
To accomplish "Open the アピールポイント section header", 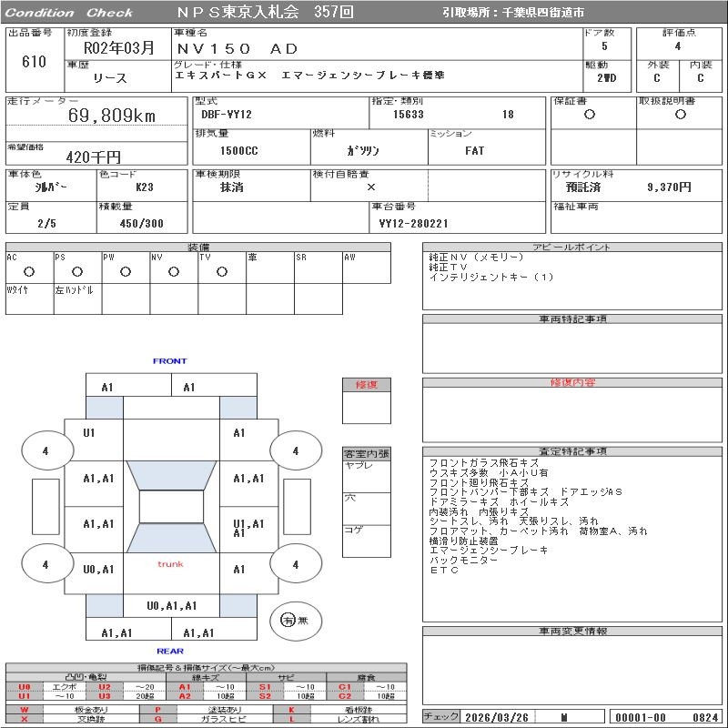I will (x=572, y=248).
